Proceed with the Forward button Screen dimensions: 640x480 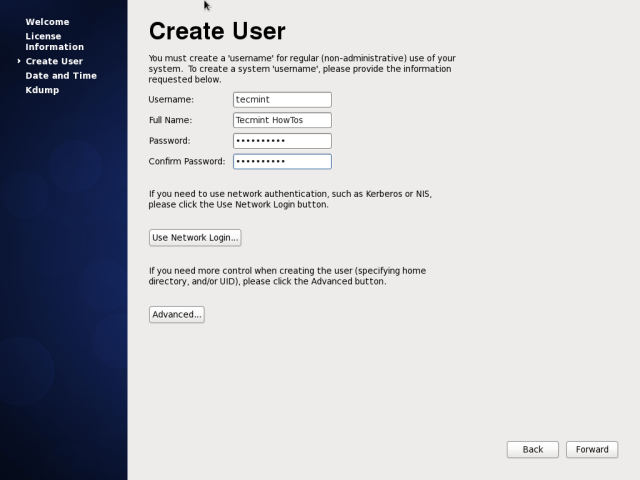coord(592,449)
